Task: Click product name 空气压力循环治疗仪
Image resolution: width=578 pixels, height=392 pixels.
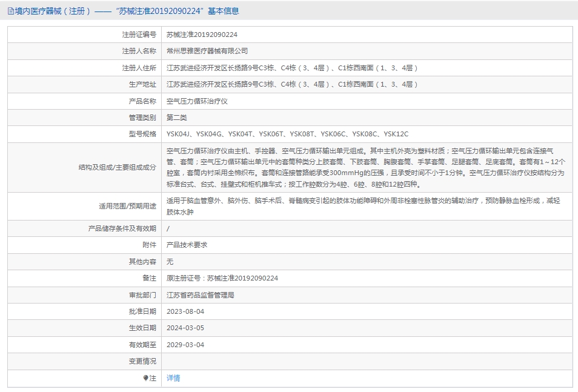Action: point(197,101)
